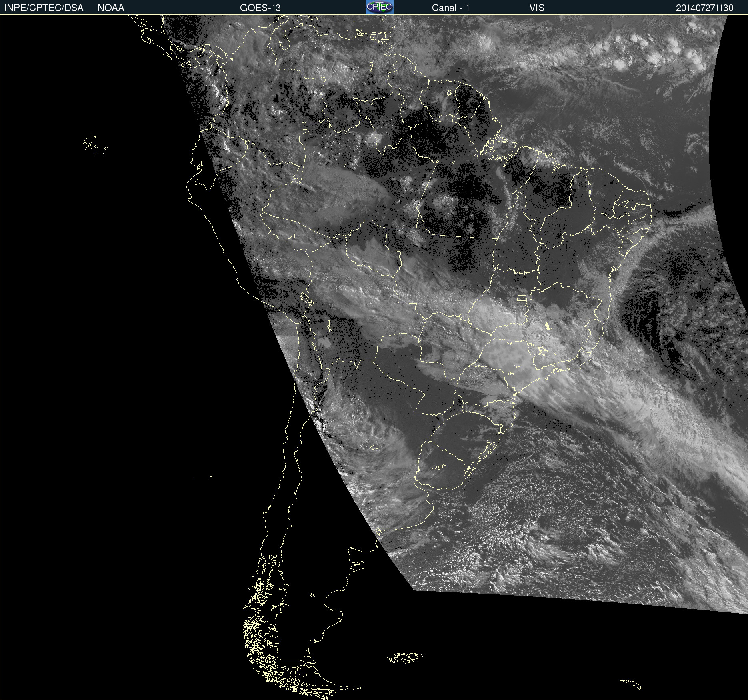
Task: Click the GOES-13 satellite name
Action: click(x=260, y=8)
